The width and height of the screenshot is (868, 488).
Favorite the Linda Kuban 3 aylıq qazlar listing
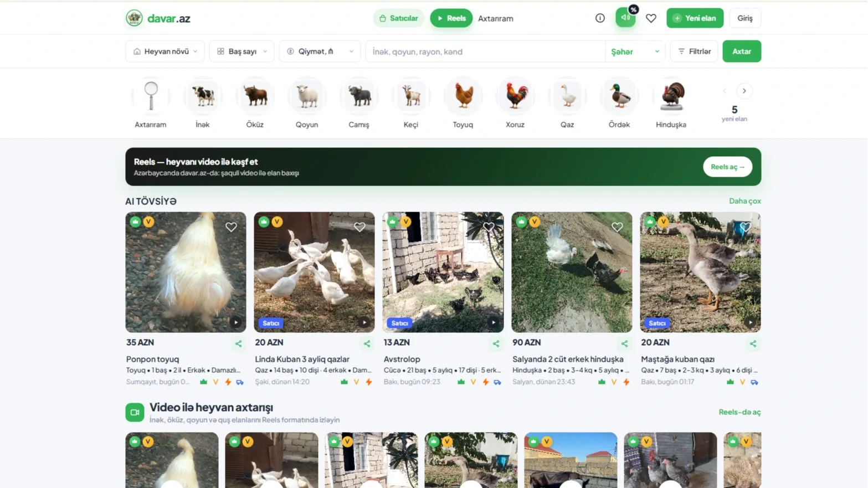(359, 227)
